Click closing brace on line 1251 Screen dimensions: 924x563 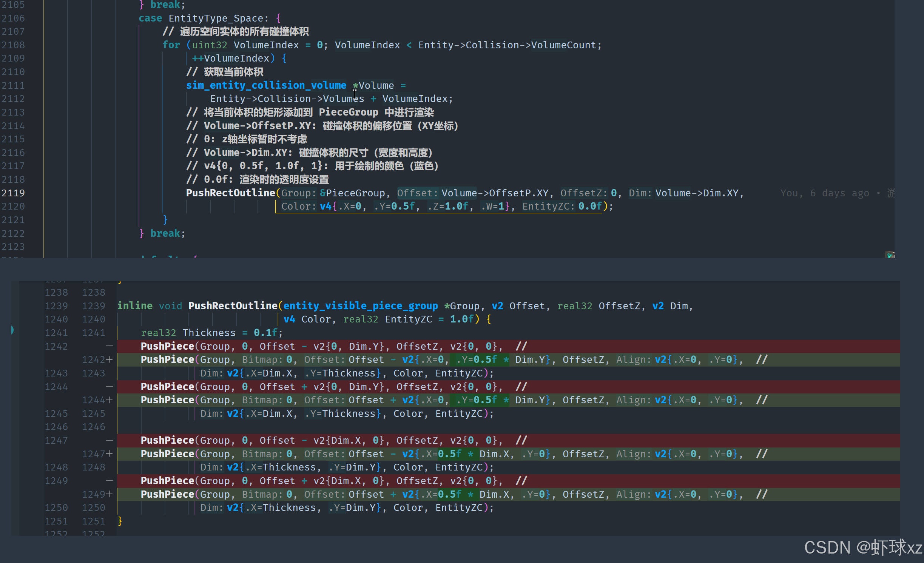(120, 521)
